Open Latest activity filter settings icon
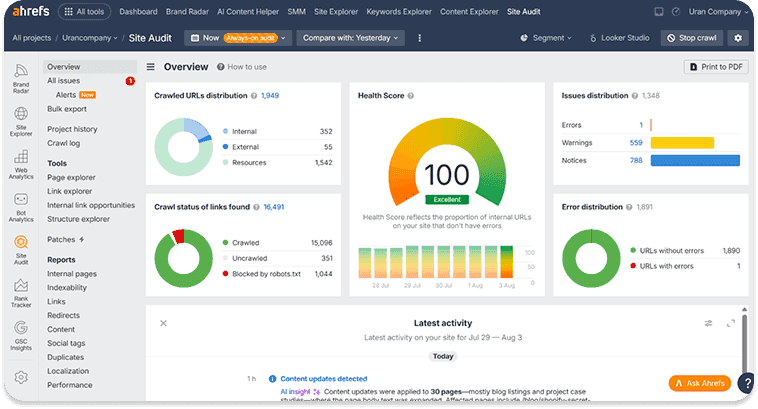 coord(708,323)
